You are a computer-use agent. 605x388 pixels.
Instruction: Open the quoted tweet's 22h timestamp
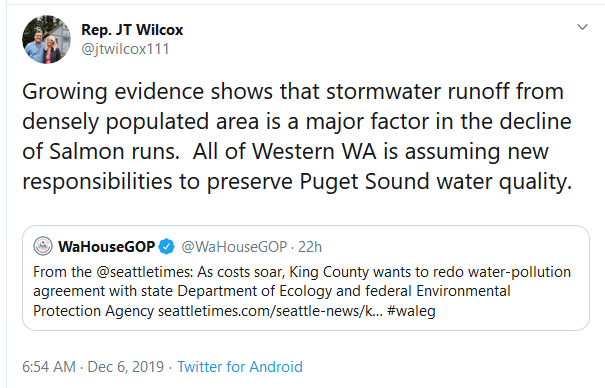(x=310, y=247)
